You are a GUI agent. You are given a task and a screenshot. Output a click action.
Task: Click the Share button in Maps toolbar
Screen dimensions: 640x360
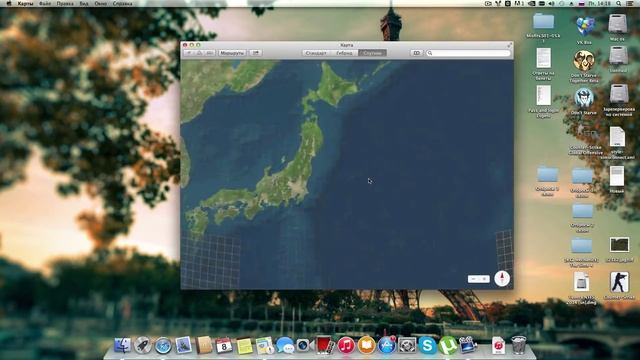click(256, 53)
